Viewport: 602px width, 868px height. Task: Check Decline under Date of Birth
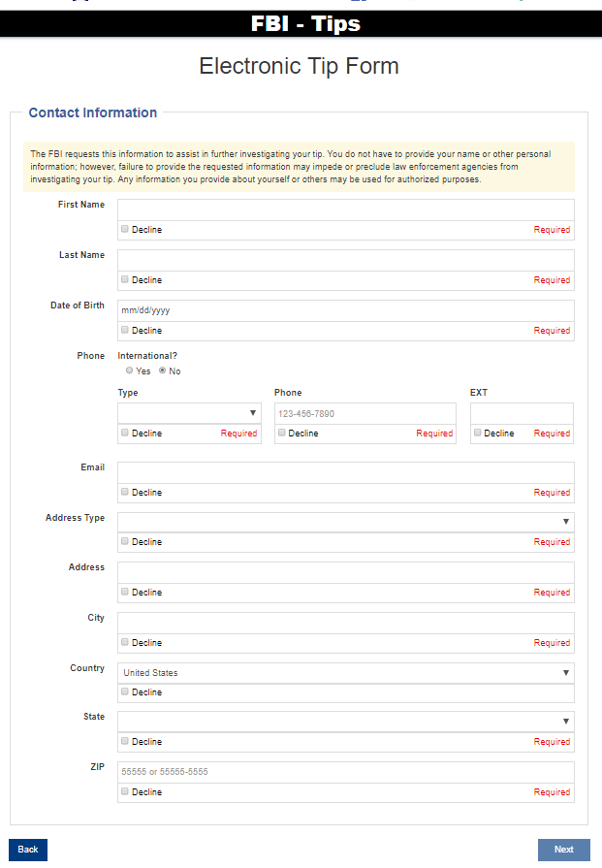(x=125, y=330)
